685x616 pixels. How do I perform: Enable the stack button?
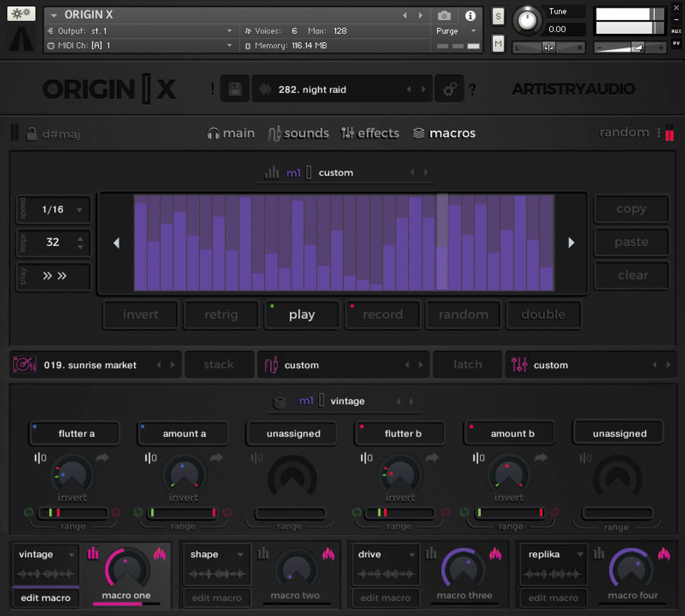click(219, 364)
